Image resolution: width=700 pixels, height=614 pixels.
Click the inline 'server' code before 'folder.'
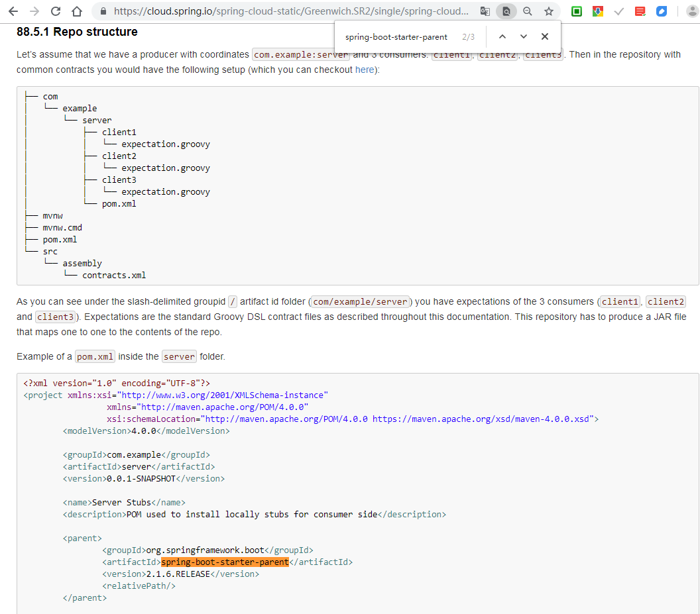point(179,356)
